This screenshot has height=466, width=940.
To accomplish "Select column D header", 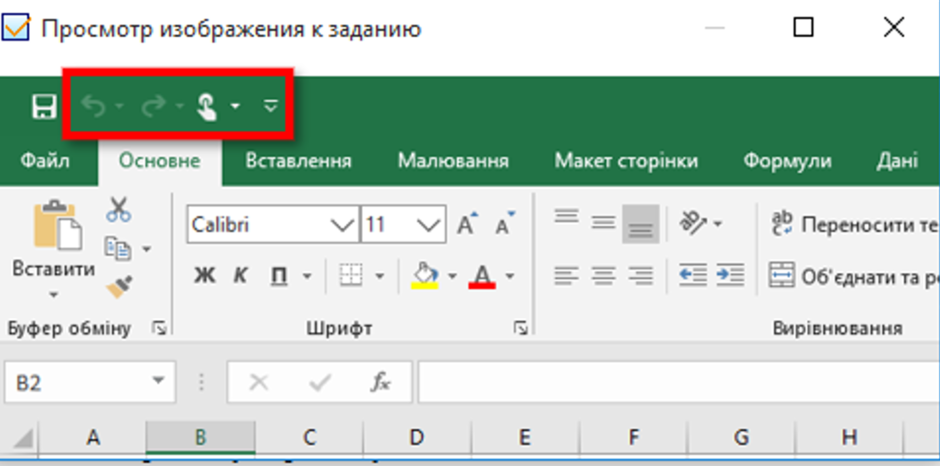I will coord(417,438).
